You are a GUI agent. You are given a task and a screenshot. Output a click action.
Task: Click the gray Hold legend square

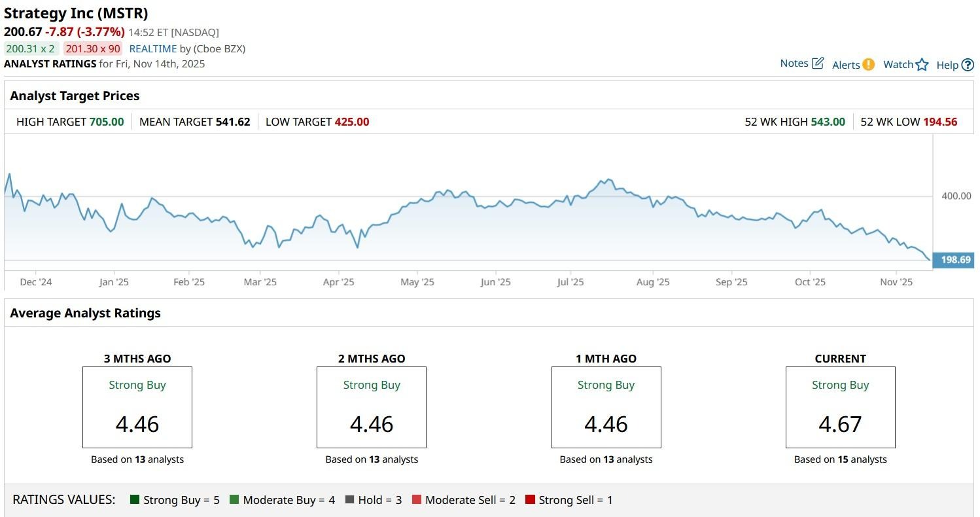pyautogui.click(x=349, y=500)
